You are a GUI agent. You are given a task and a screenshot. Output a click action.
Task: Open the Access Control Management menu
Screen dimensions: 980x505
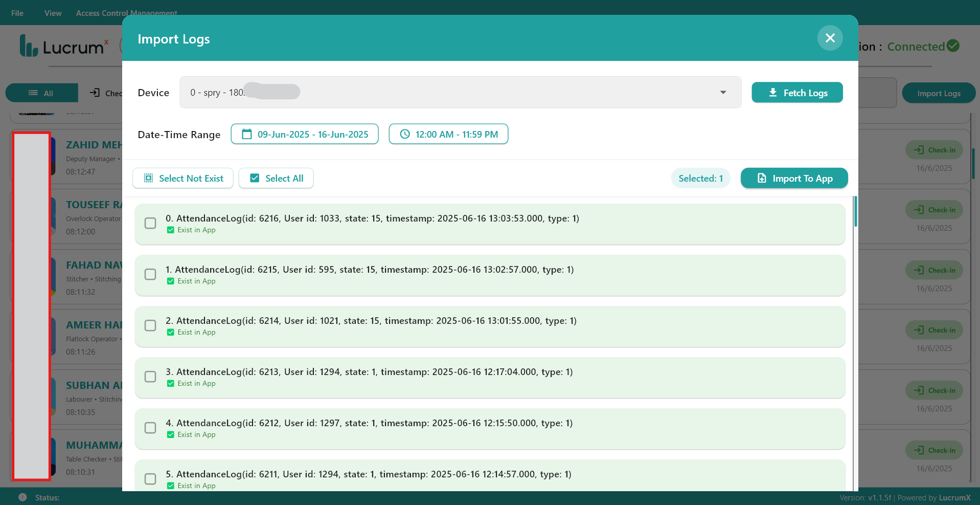[x=127, y=13]
